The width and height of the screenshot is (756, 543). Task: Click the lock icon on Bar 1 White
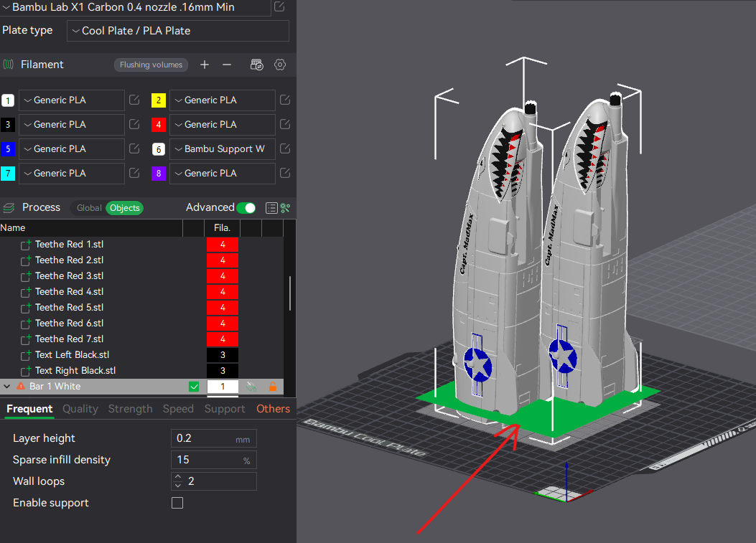pyautogui.click(x=274, y=386)
